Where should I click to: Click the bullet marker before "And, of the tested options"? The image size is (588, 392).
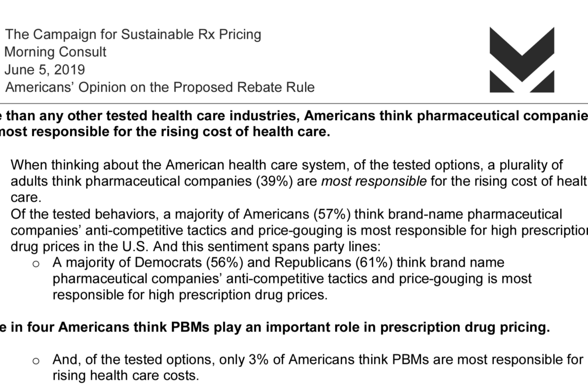(35, 361)
